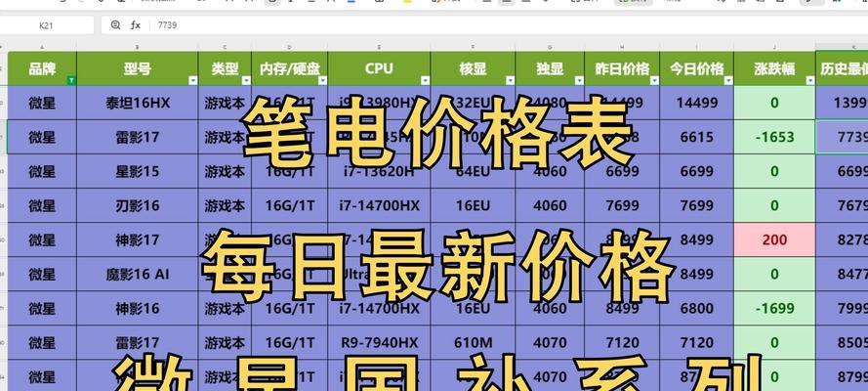Select 游戏本 type cell in 星影15 row
This screenshot has height=391, width=868.
(225, 172)
